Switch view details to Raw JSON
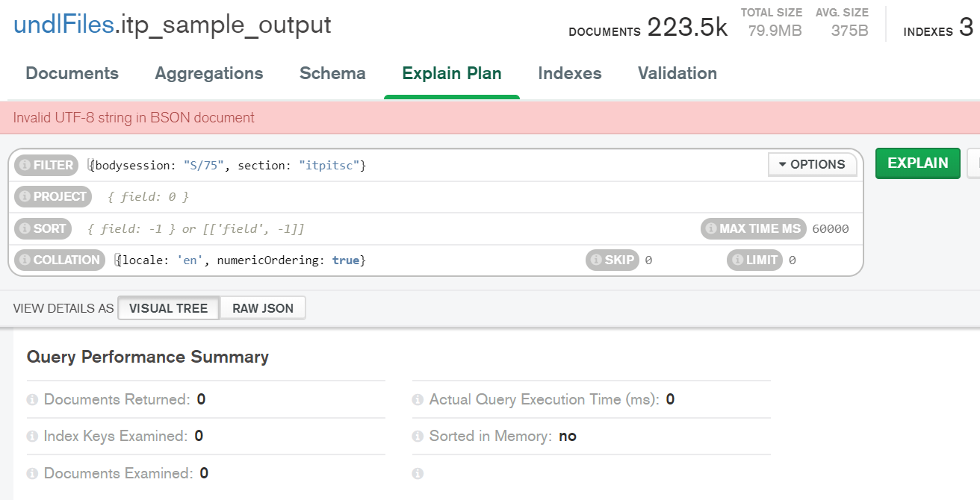Image resolution: width=980 pixels, height=500 pixels. pos(263,308)
